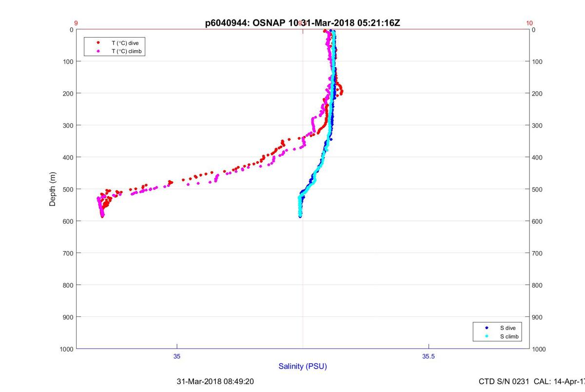This screenshot has width=585, height=392.
Task: Click the left axis 900 depth tick
Action: tap(68, 317)
